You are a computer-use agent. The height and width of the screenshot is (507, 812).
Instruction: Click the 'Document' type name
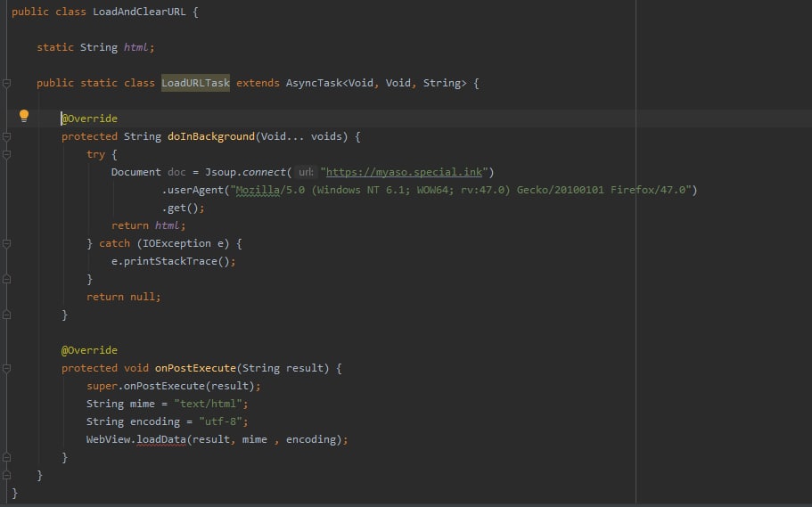(x=135, y=172)
